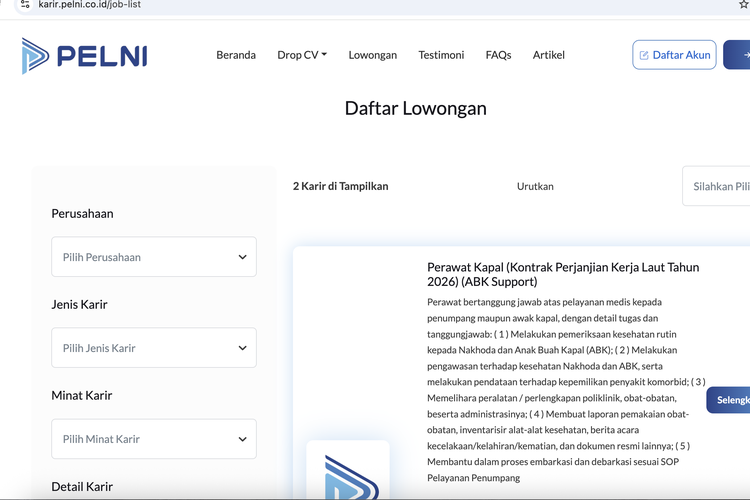Click the Daftar Akun button
Image resolution: width=750 pixels, height=500 pixels.
(x=674, y=55)
